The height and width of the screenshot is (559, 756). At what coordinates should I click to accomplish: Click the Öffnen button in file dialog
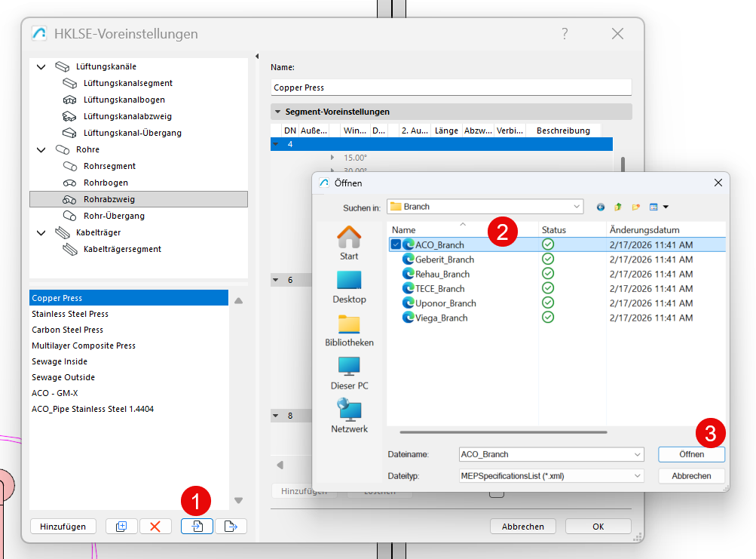[x=691, y=454]
